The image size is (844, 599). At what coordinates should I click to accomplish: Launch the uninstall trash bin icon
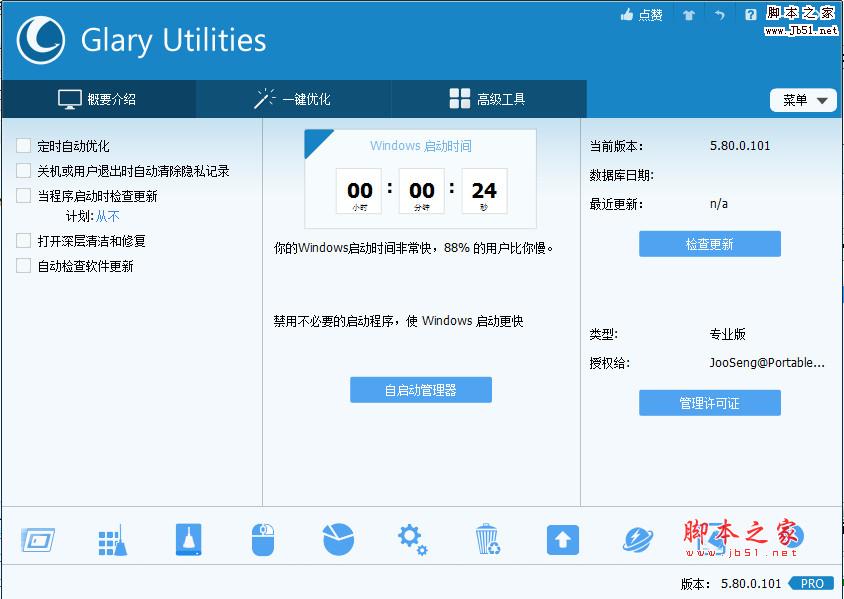488,539
